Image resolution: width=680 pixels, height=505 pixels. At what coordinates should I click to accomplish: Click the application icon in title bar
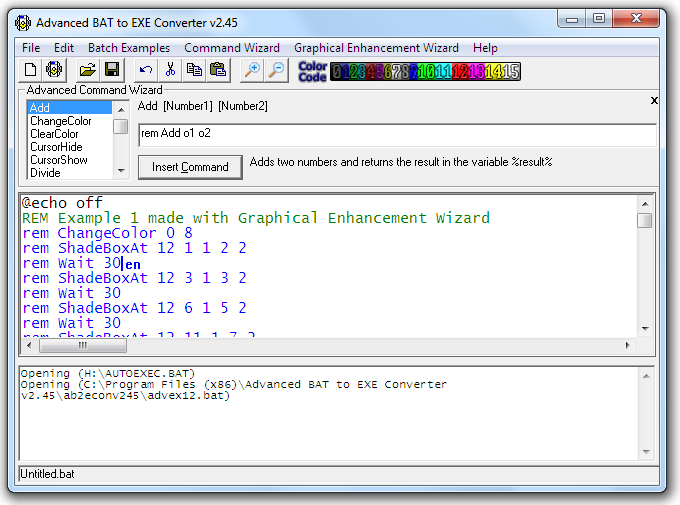point(23,23)
